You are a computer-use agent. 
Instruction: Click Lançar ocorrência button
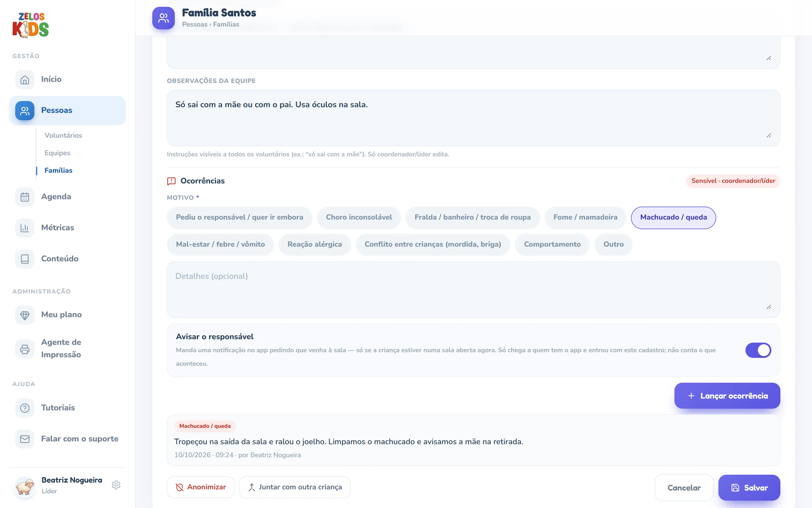(x=727, y=396)
